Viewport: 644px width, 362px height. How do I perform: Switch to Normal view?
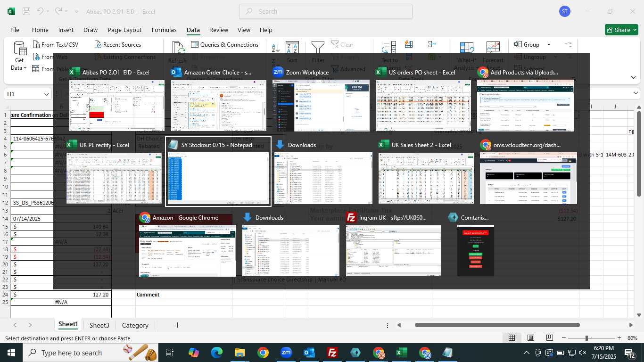coord(512,338)
